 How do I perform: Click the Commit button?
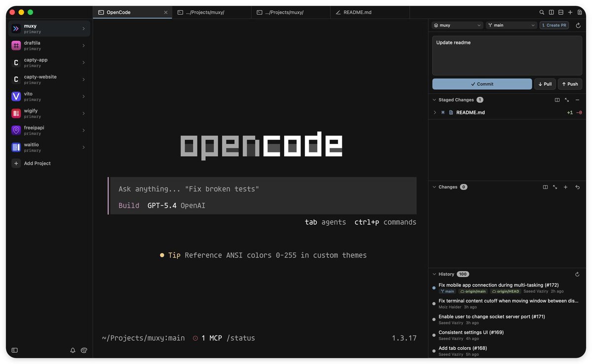coord(482,84)
